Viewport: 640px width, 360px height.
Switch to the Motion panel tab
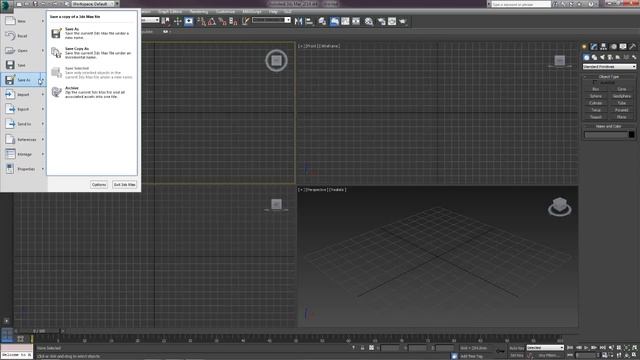pyautogui.click(x=613, y=47)
